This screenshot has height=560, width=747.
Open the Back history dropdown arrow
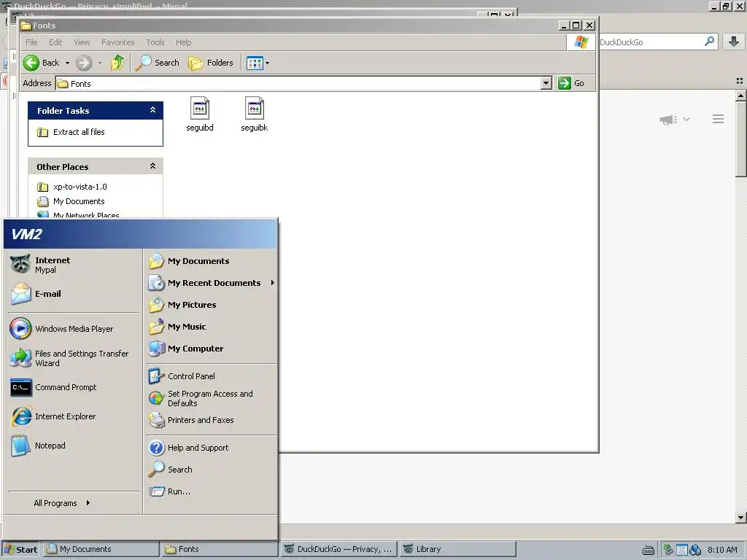click(x=67, y=63)
